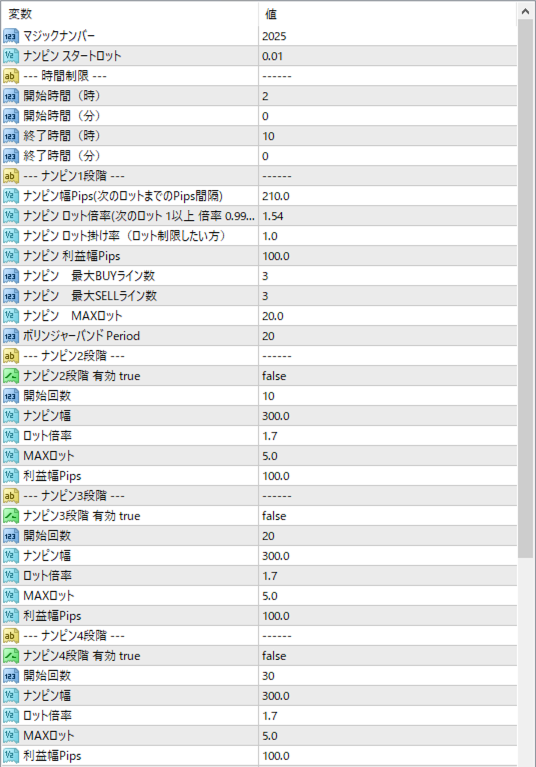The height and width of the screenshot is (767, 536).
Task: Click the double-type icon beside ナンピン スタートロット
Action: coord(11,56)
